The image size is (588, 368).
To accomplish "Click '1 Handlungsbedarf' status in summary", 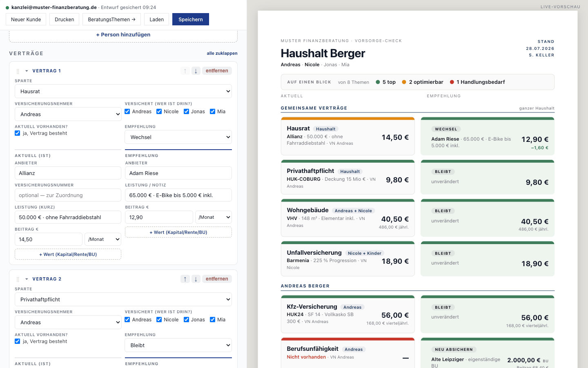I will coord(477,82).
